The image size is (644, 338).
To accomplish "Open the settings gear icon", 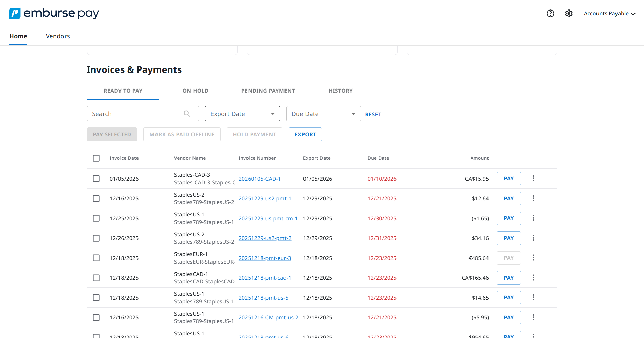I will 569,13.
